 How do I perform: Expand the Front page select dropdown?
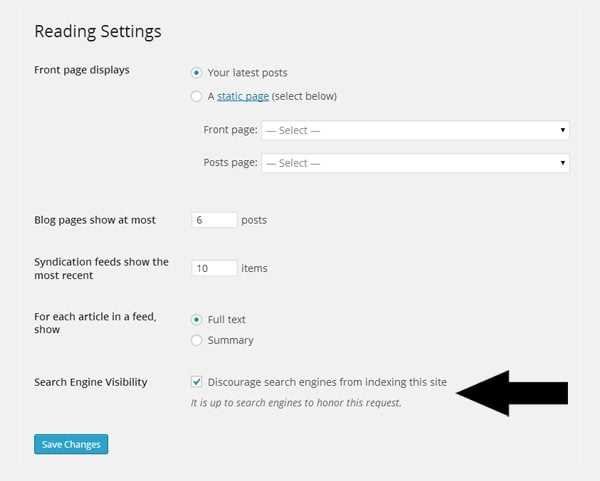point(415,130)
